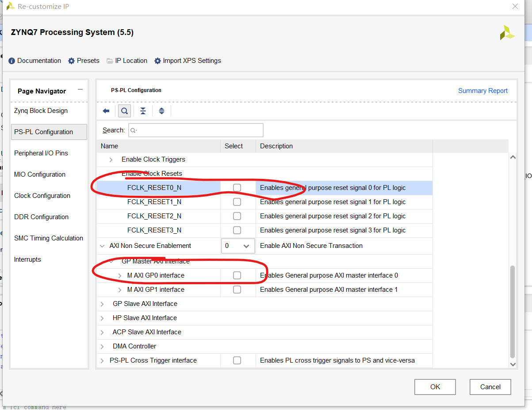Select the FCLK_RESET3_N row label
The height and width of the screenshot is (410, 532).
(x=154, y=230)
